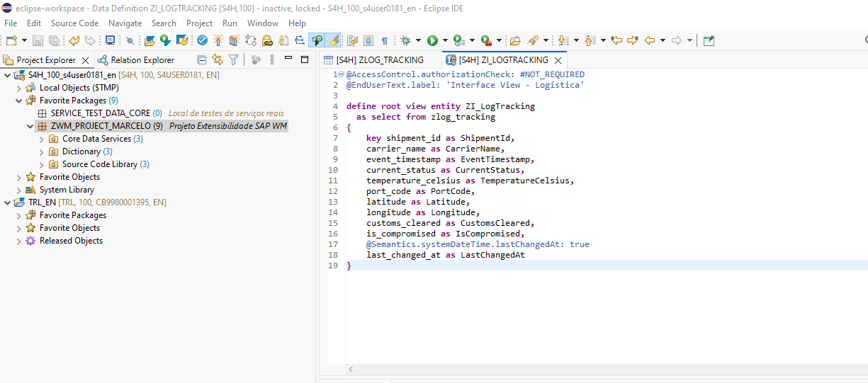
Task: Click the Lock/Unlock padlock toolbar icon
Action: (x=267, y=40)
